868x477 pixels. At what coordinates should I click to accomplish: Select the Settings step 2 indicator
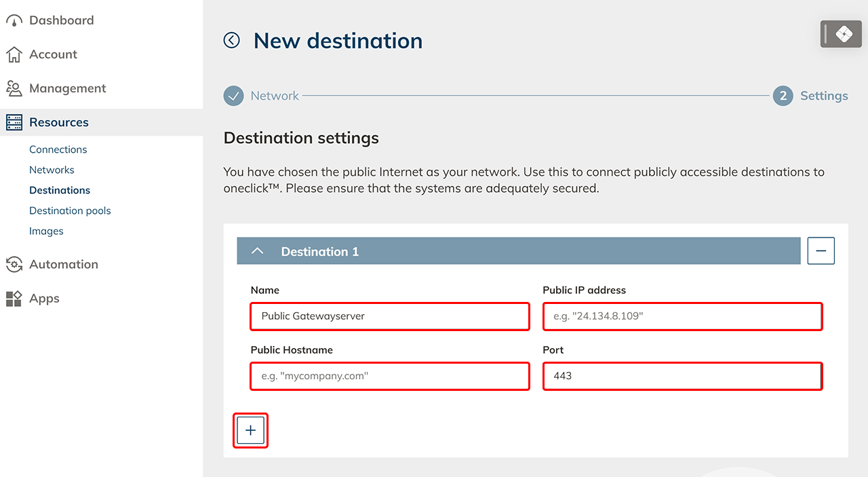pyautogui.click(x=783, y=96)
